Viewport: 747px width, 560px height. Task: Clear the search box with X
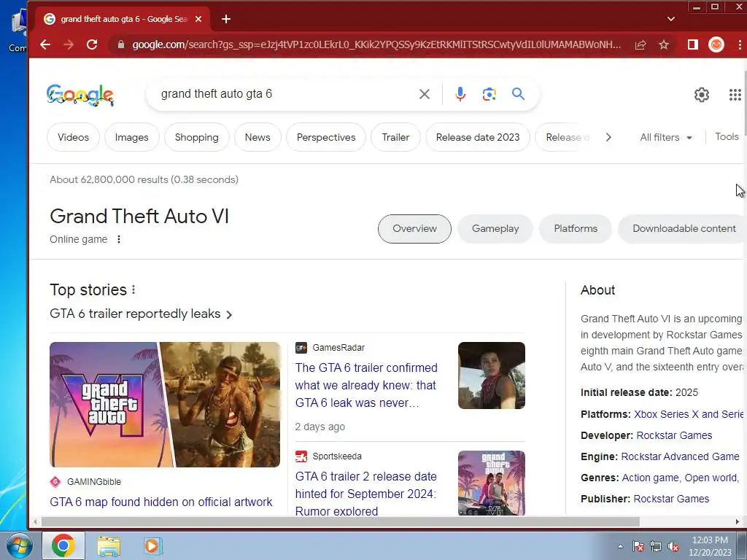click(424, 94)
